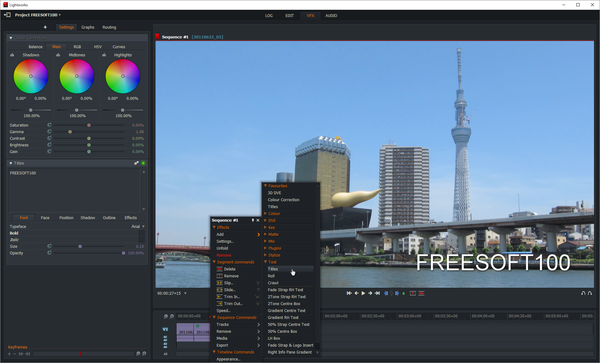Open the Appearance... timeline command
This screenshot has width=600, height=363.
point(228,359)
